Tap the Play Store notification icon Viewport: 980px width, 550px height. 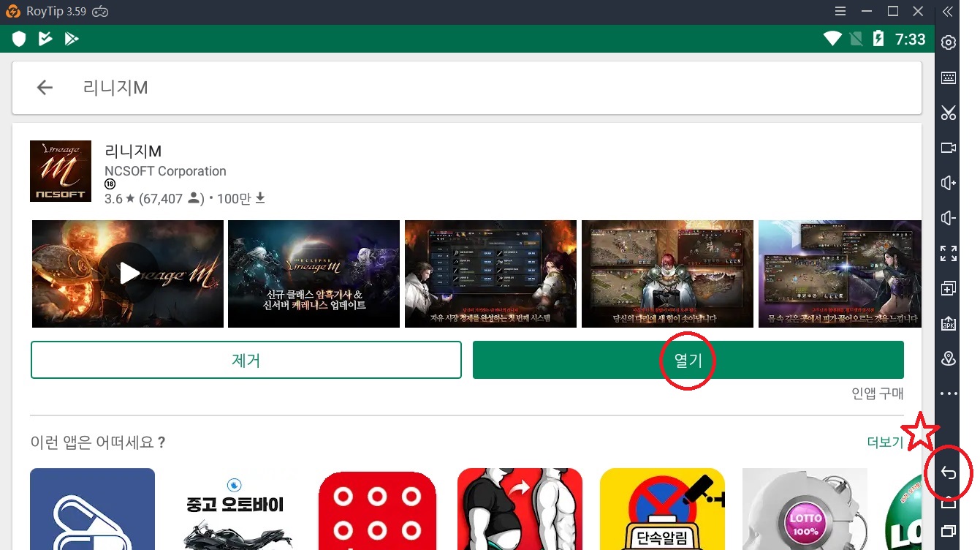(x=71, y=39)
